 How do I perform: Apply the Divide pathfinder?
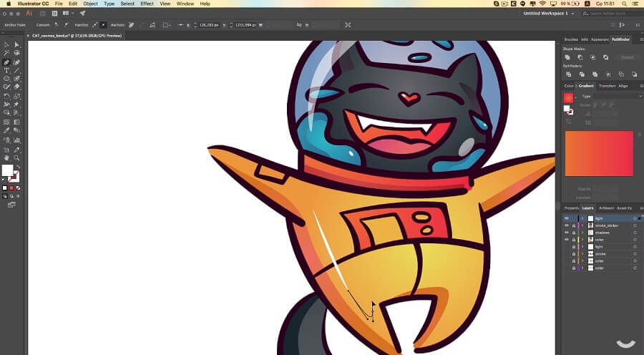[568, 74]
